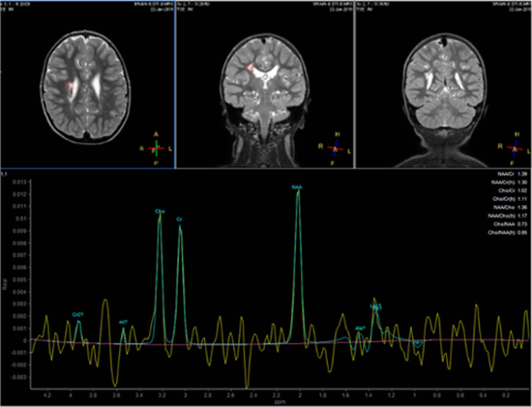Click the Real y-axis label

(x=5, y=283)
